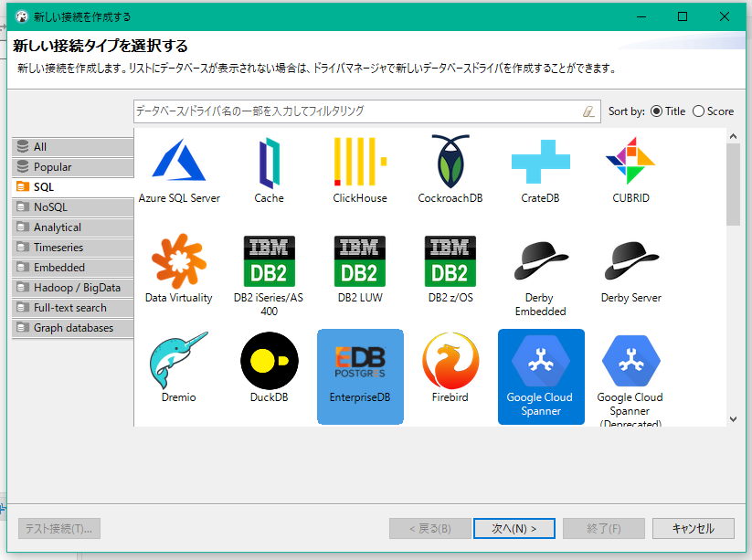Choose the highlighted Google Cloud Spanner icon
752x560 pixels.
point(541,361)
